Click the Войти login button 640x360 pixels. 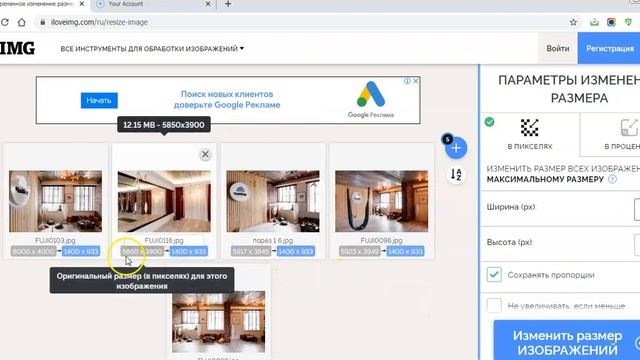coord(558,48)
